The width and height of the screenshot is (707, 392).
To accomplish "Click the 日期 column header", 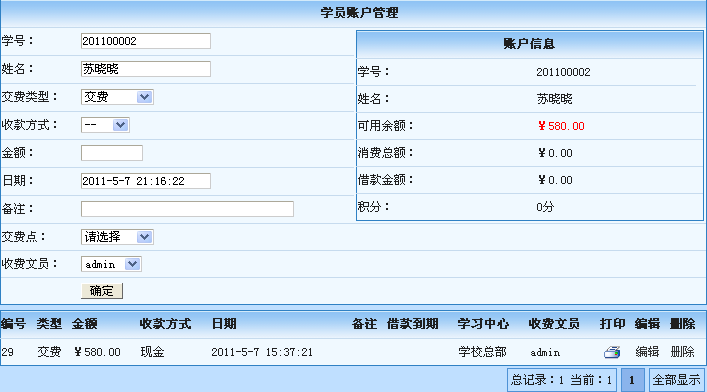I will point(224,324).
